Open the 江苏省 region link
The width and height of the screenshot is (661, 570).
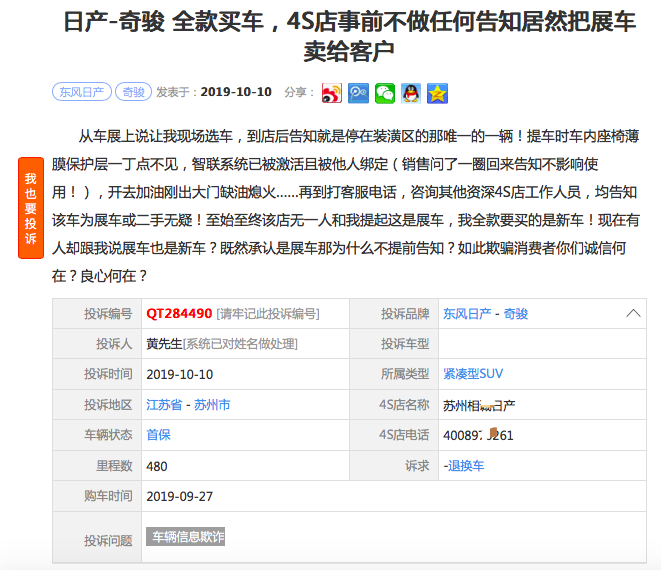pos(164,405)
